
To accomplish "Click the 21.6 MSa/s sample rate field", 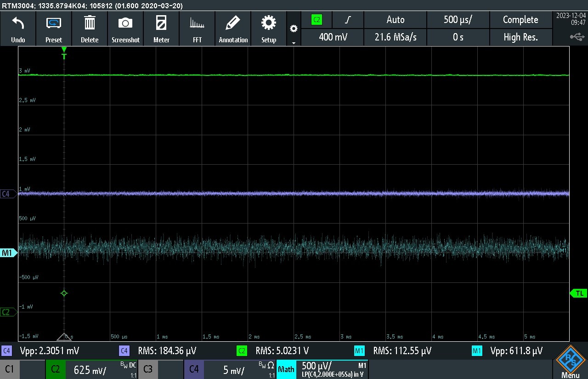I will (396, 37).
